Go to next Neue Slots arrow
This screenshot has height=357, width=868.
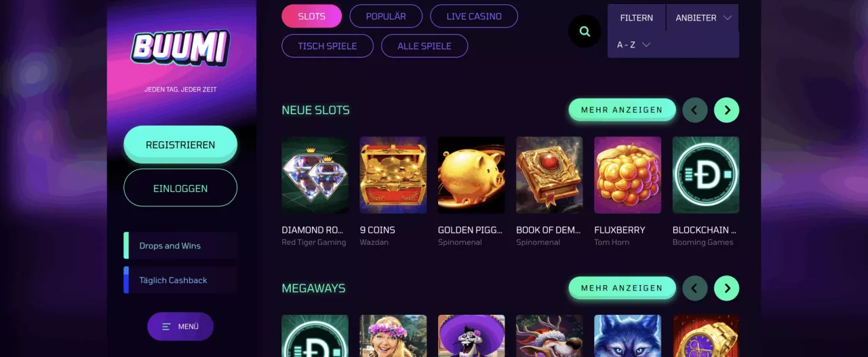pyautogui.click(x=727, y=110)
